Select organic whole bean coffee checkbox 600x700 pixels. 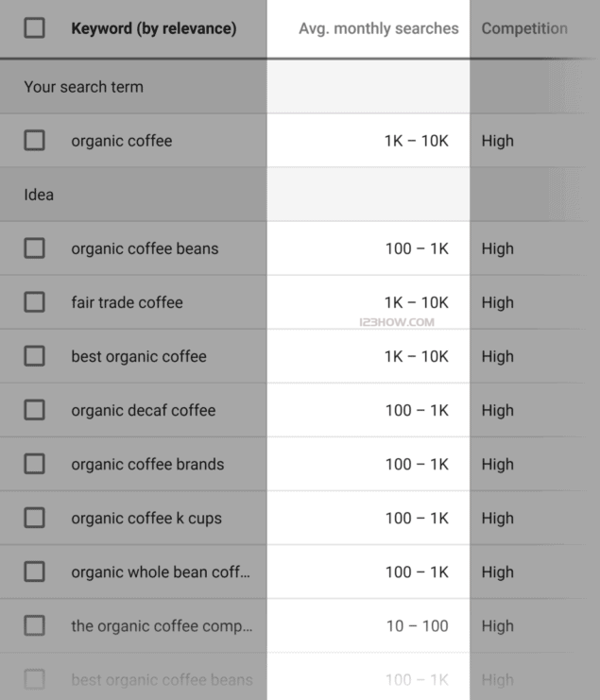pyautogui.click(x=34, y=572)
